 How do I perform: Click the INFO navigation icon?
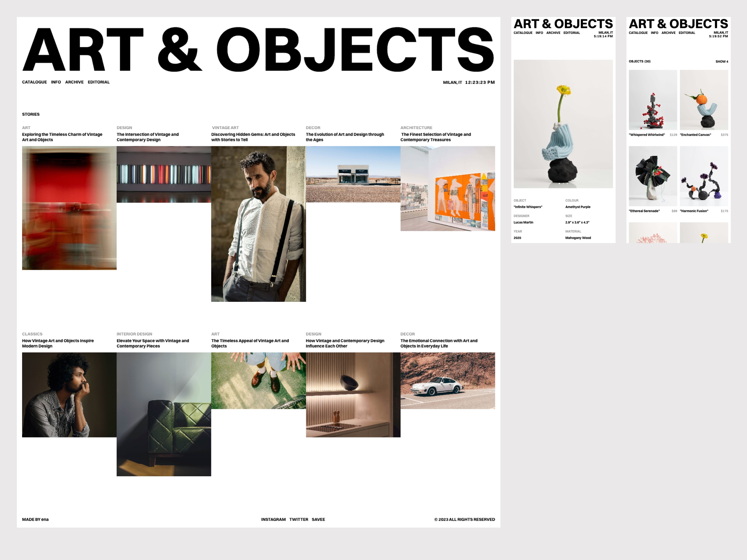click(x=55, y=82)
